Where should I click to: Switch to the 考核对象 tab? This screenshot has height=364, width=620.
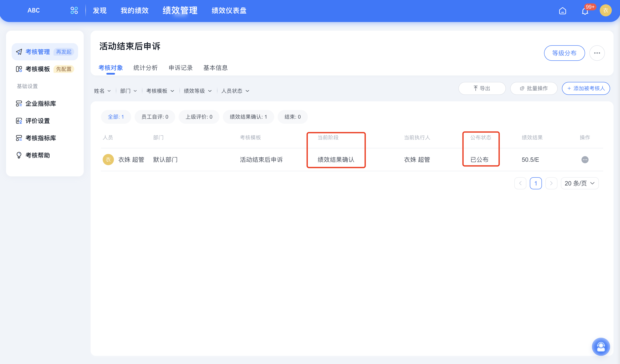pyautogui.click(x=110, y=68)
